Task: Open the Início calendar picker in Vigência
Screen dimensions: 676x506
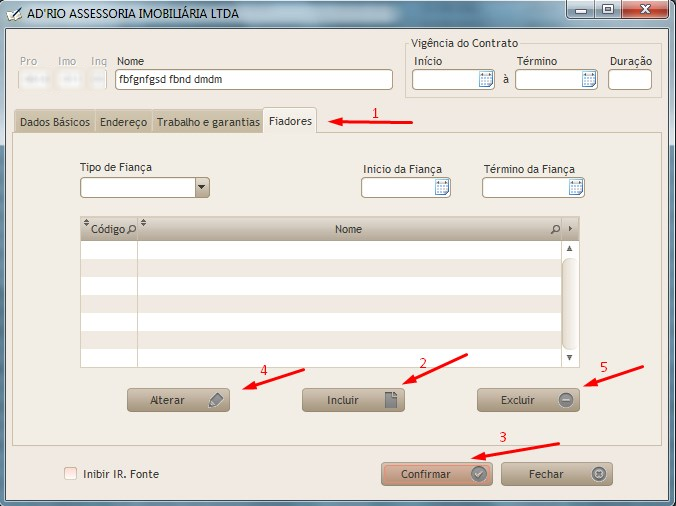Action: tap(486, 80)
